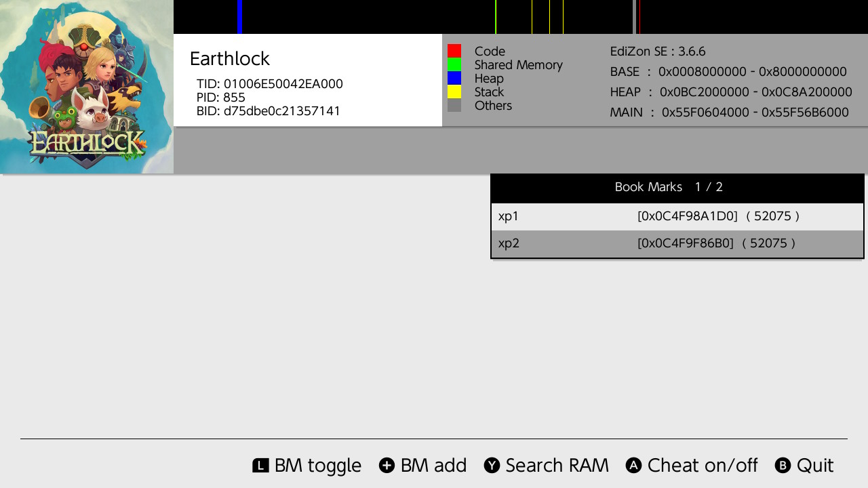Click the gray Others legend swatch
The image size is (868, 488).
pos(454,105)
